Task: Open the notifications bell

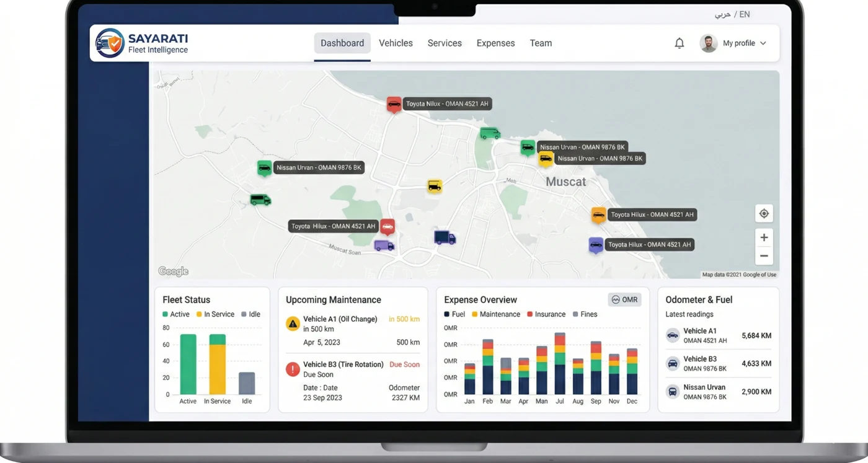Action: tap(680, 43)
